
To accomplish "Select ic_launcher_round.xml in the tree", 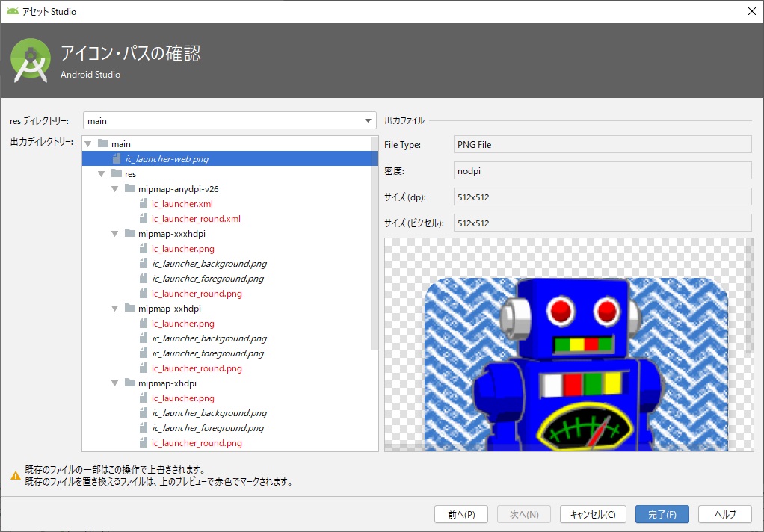I will pos(194,218).
